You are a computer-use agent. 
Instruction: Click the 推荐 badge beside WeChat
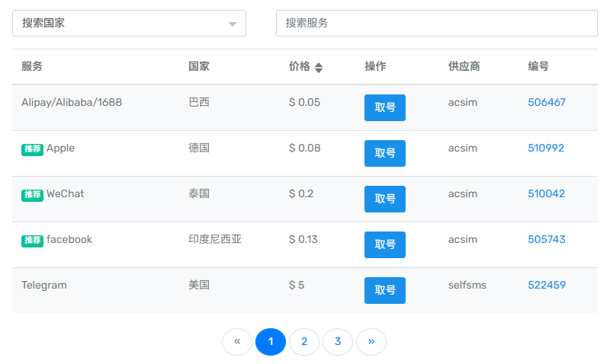(32, 195)
